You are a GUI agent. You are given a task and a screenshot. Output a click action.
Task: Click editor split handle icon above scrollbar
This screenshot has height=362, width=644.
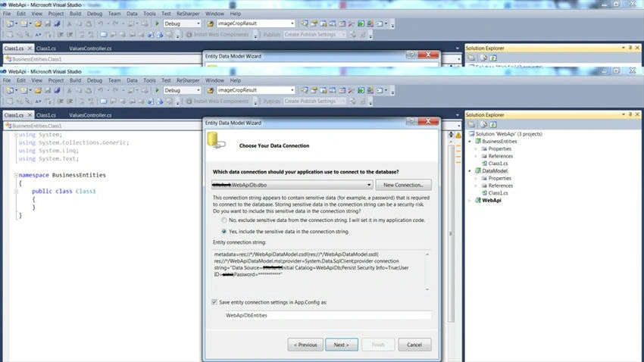click(x=451, y=135)
